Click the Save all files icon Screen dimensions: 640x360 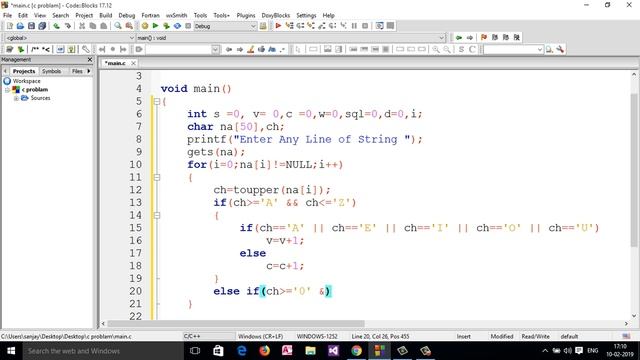(42, 26)
